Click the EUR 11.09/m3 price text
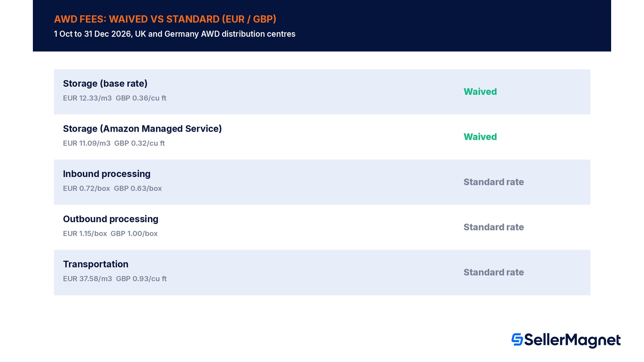This screenshot has width=644, height=362. [x=87, y=143]
